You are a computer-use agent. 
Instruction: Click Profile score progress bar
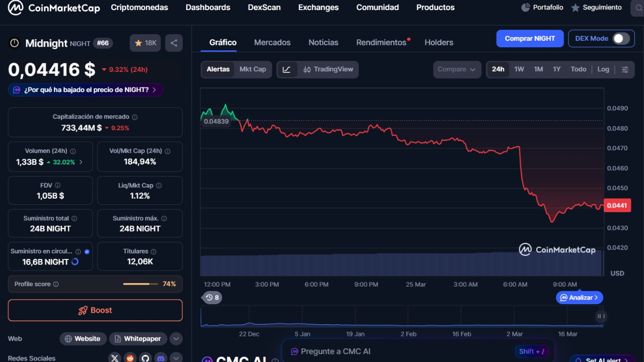140,284
